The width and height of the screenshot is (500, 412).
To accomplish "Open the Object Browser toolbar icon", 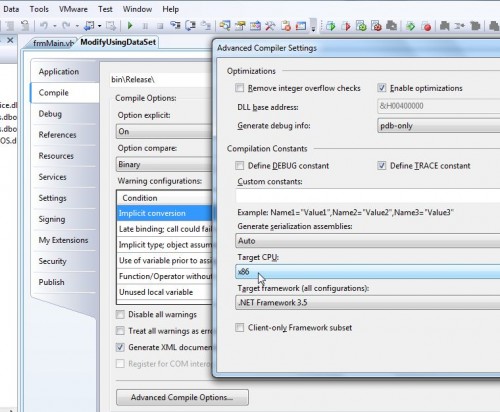I will [255, 26].
